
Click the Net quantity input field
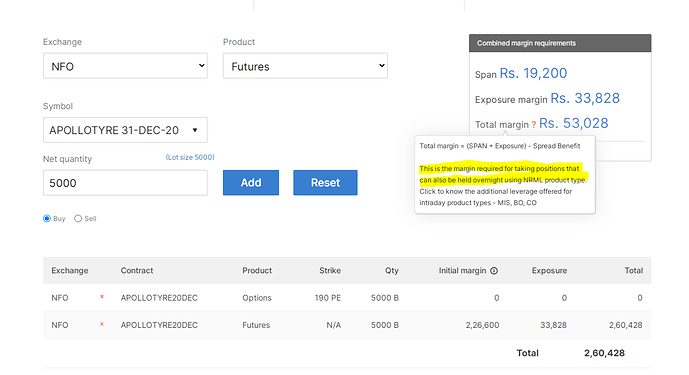(x=125, y=183)
